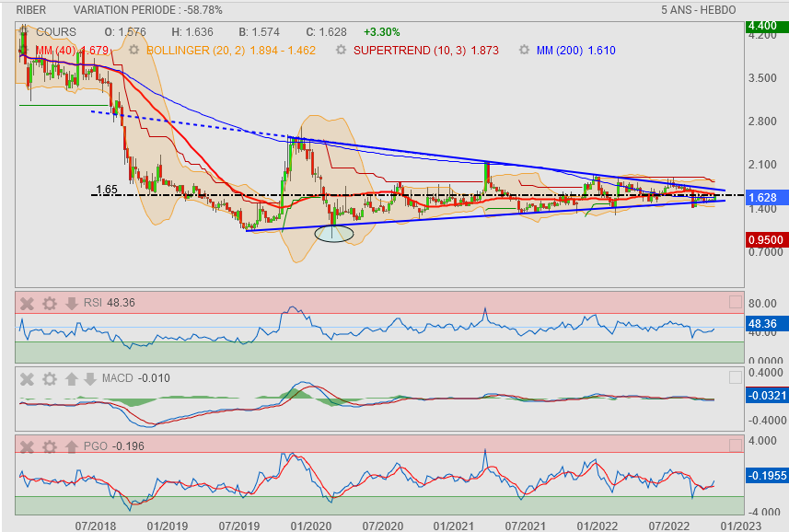
Task: Click the '4.000' PGO axis label
Action: click(763, 441)
